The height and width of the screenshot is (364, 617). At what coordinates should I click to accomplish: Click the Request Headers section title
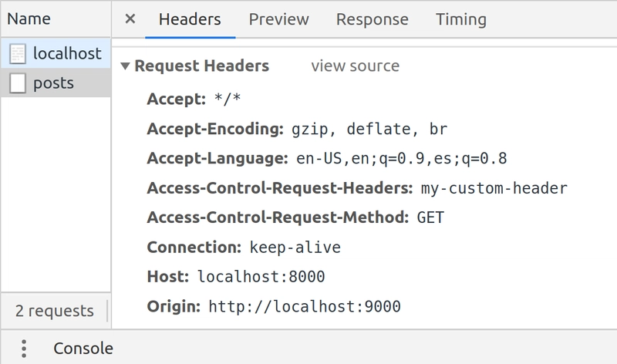(202, 66)
